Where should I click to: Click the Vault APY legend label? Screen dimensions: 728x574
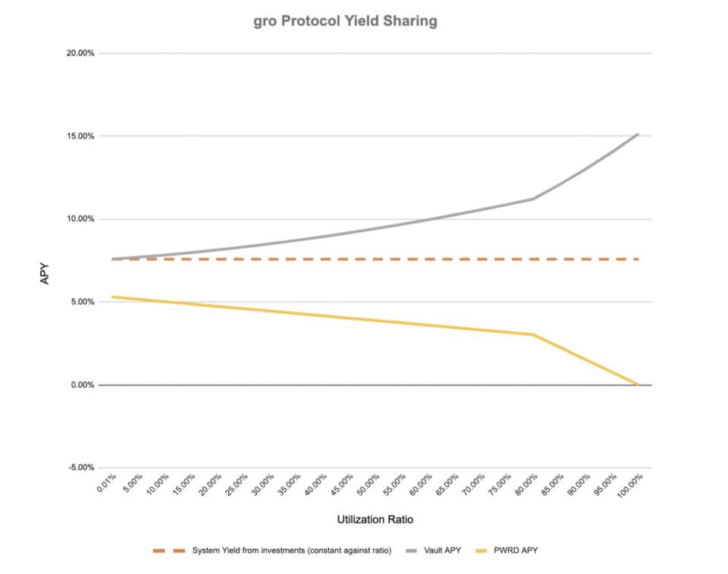(x=442, y=550)
